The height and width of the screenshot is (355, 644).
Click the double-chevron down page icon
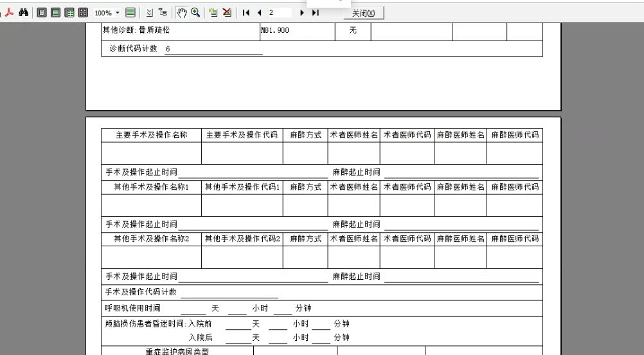[x=150, y=13]
